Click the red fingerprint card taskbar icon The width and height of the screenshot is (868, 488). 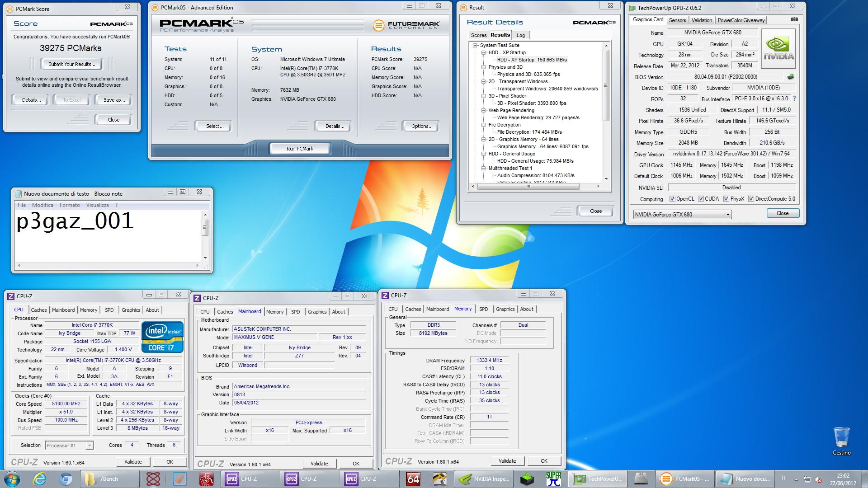click(x=207, y=479)
